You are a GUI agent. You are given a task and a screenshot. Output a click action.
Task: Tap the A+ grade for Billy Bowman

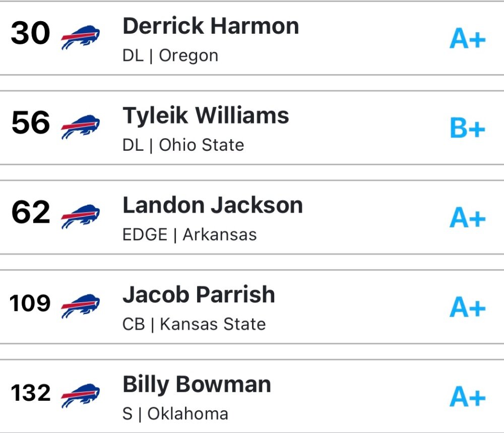pyautogui.click(x=468, y=397)
